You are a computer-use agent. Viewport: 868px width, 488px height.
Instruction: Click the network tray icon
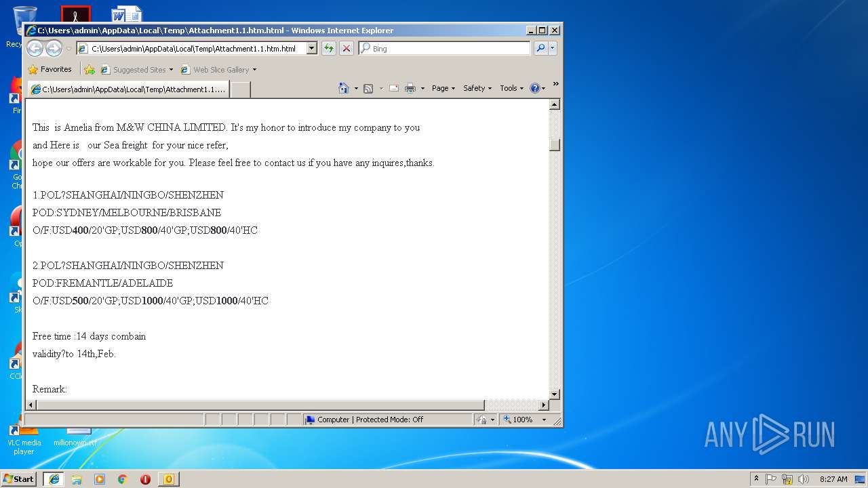[x=787, y=479]
